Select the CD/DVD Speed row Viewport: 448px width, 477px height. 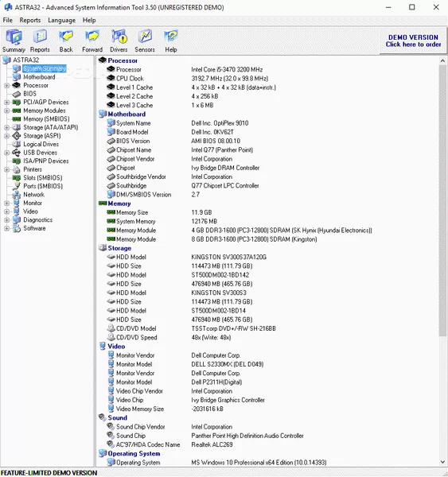169,337
